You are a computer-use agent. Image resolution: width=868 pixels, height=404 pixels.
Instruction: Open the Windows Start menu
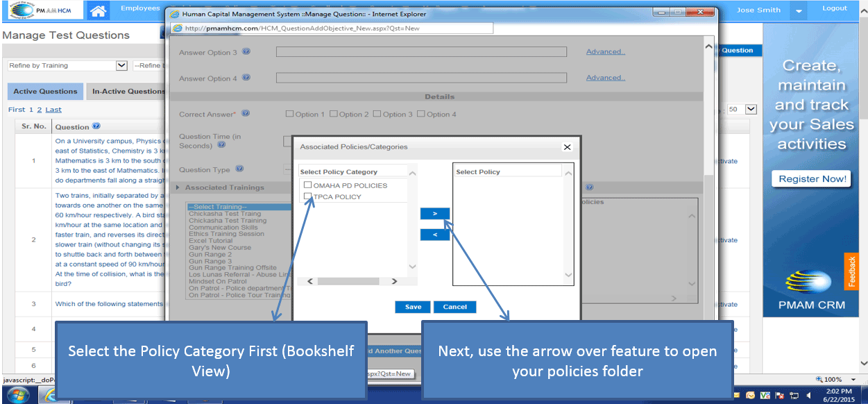pyautogui.click(x=19, y=395)
